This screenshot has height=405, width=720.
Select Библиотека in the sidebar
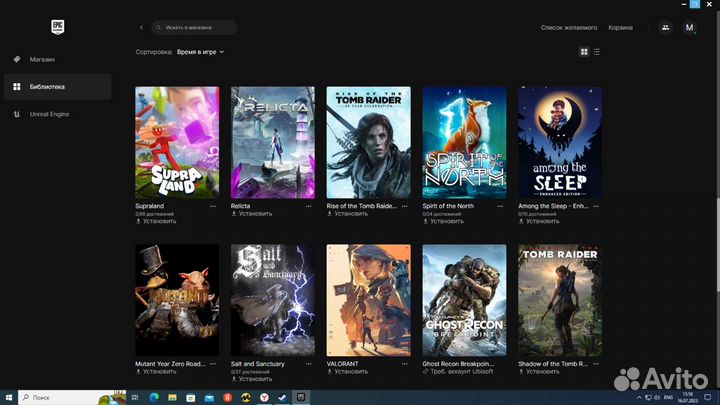[57, 87]
